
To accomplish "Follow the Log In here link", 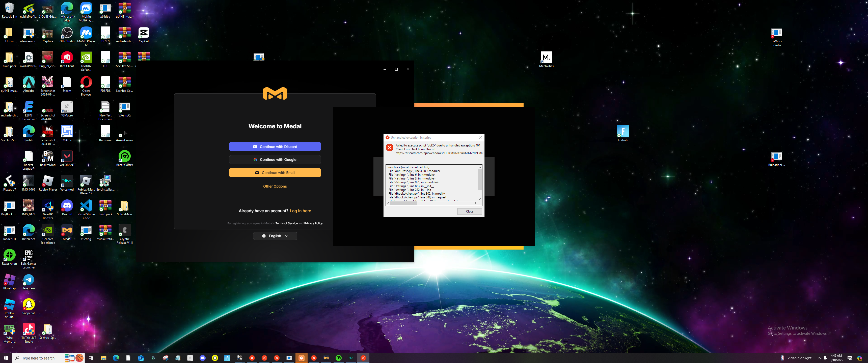I will point(300,211).
